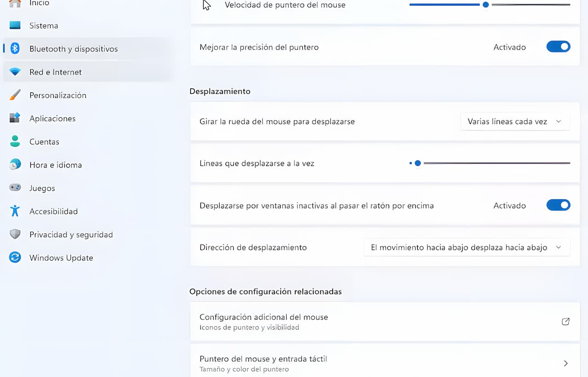This screenshot has width=588, height=377.
Task: Click the Accesibilidad figure icon
Action: 15,211
